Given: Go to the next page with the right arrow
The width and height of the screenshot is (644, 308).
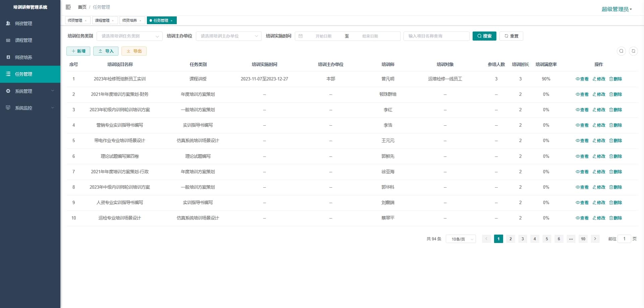Looking at the screenshot, I should 595,239.
